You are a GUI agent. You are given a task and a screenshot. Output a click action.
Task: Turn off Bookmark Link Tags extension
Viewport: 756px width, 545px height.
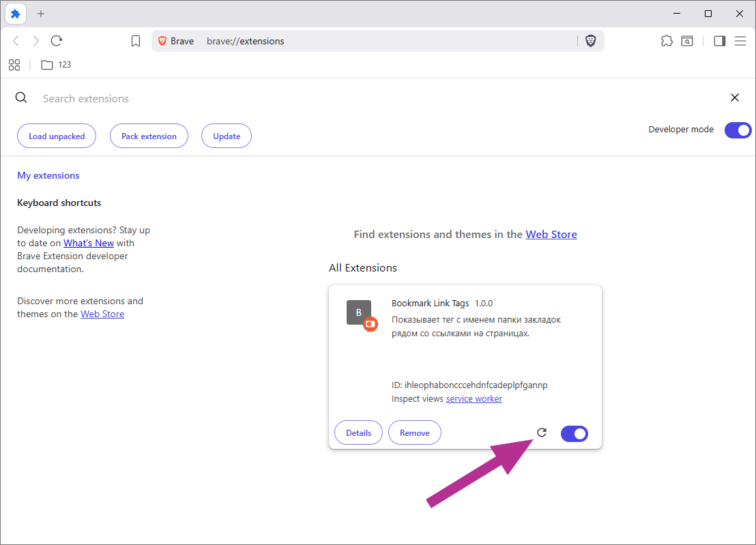(x=574, y=433)
